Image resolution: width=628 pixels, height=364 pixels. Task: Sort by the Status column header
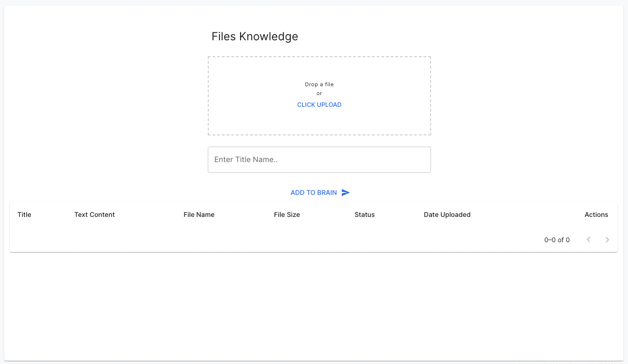tap(364, 215)
